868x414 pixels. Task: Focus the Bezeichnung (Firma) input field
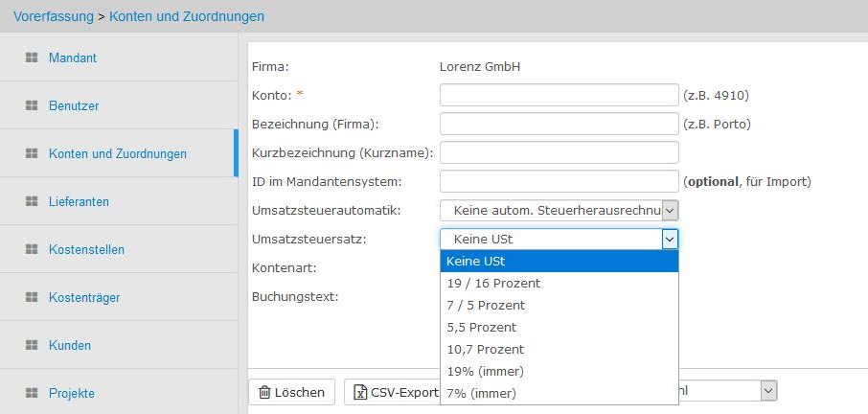click(560, 124)
